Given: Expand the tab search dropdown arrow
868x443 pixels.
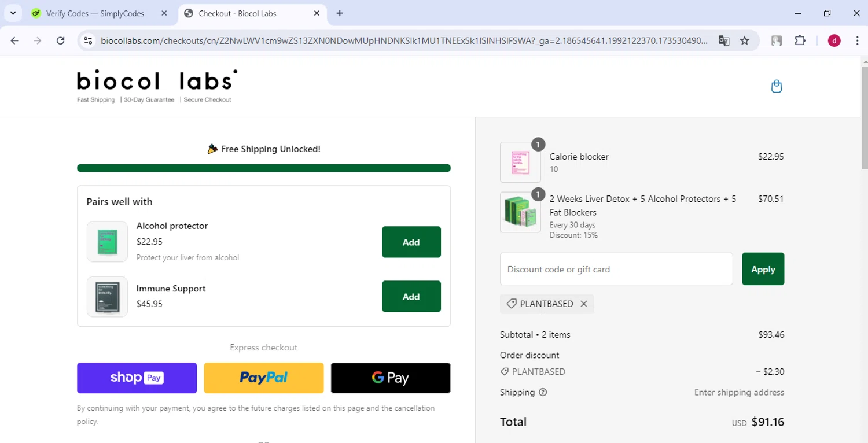Looking at the screenshot, I should point(13,13).
